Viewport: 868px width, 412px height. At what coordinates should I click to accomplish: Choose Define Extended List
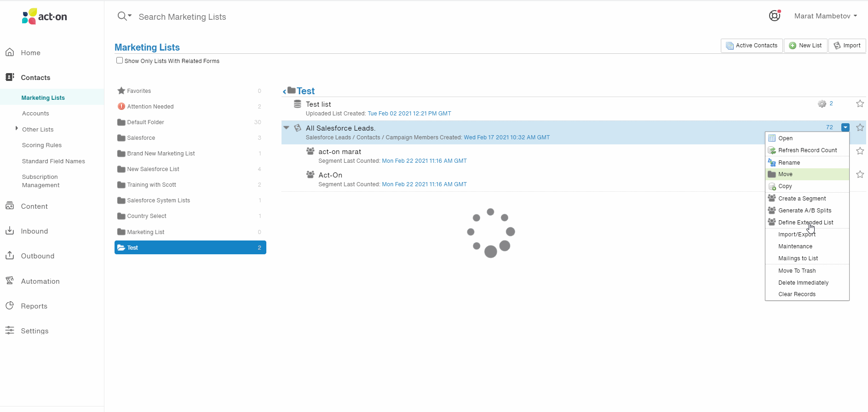807,223
